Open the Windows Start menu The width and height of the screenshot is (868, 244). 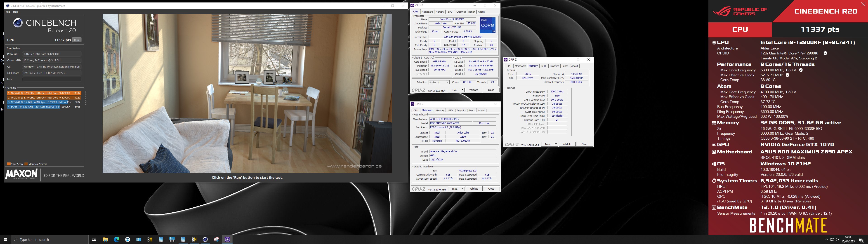(5, 240)
